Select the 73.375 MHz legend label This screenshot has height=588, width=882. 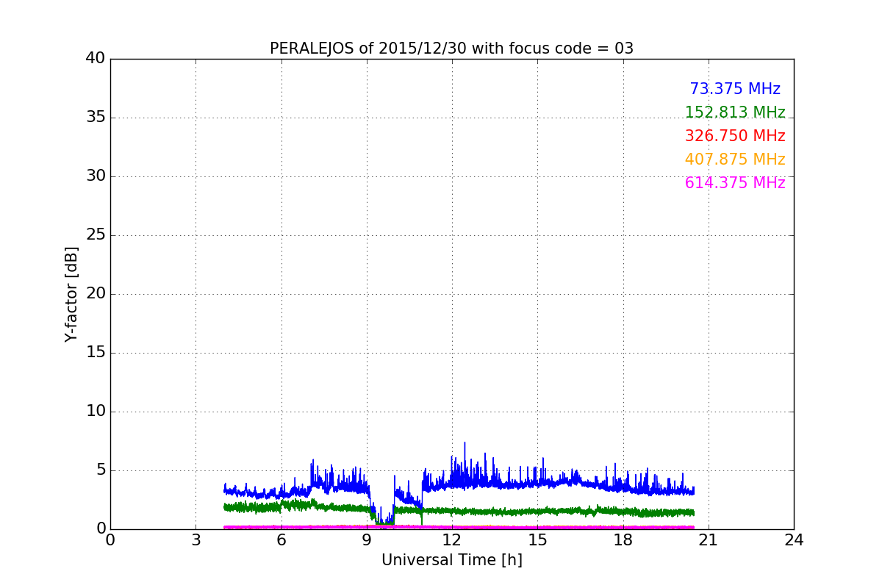tap(735, 89)
